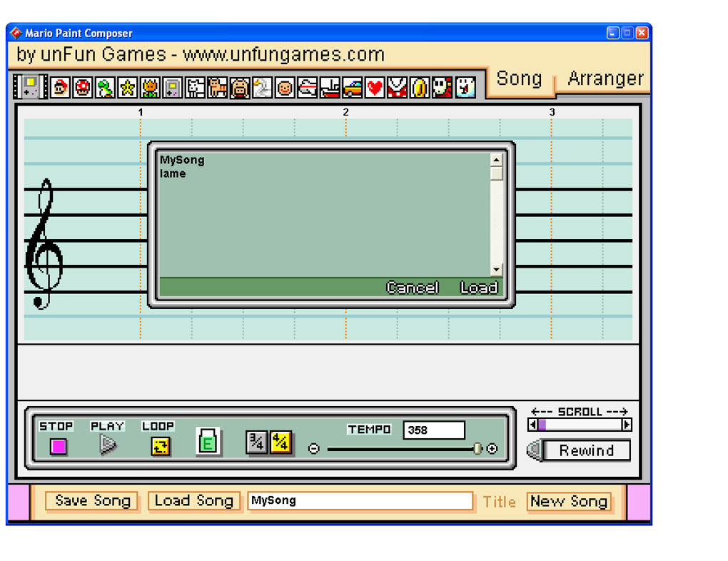The height and width of the screenshot is (561, 728).
Task: Click Load in the song dialog
Action: 479,288
